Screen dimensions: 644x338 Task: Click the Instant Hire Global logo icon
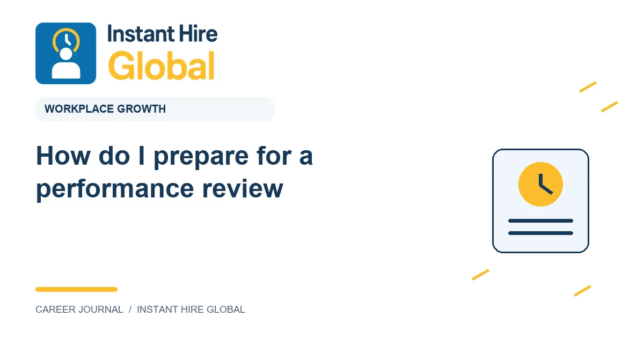(x=65, y=53)
